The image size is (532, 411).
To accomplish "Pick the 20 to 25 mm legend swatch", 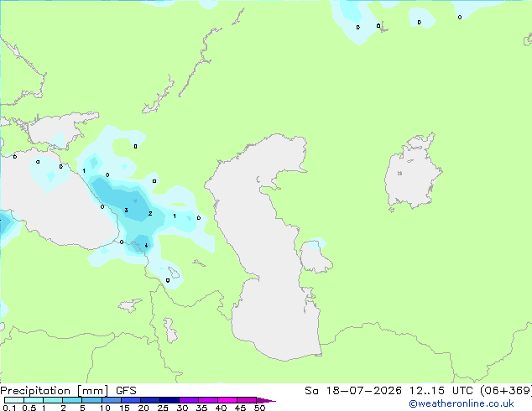I will click(x=149, y=400).
